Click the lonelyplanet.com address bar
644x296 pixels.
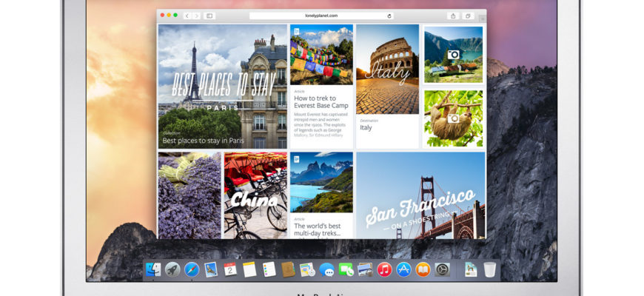click(x=320, y=16)
